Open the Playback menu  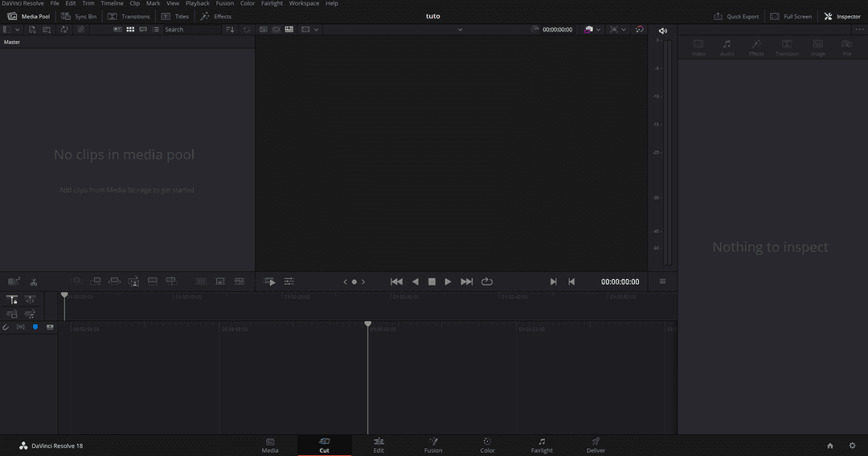[198, 3]
